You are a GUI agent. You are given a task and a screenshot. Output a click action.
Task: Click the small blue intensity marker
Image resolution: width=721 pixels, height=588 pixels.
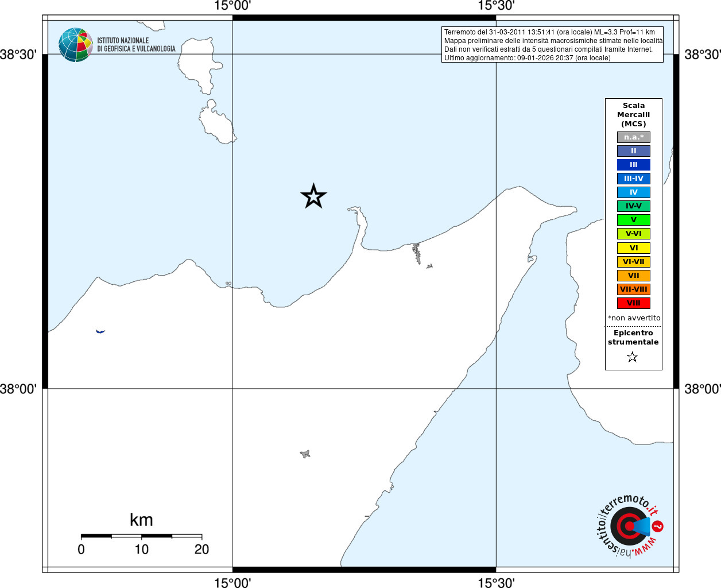(x=100, y=331)
